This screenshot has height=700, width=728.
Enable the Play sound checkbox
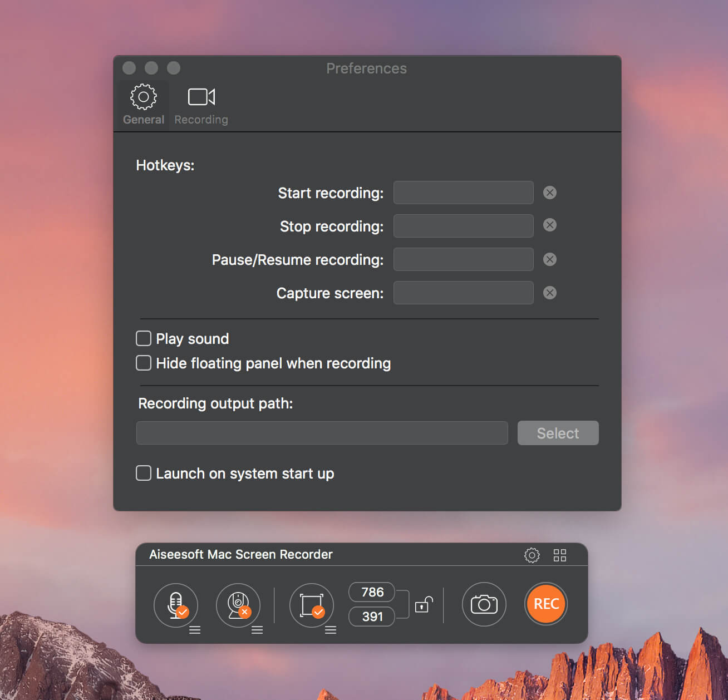[144, 338]
